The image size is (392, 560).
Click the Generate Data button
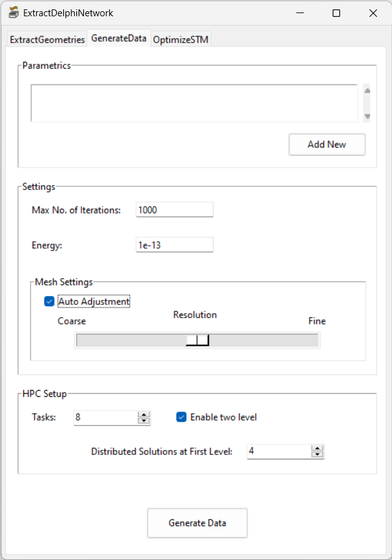tap(198, 523)
